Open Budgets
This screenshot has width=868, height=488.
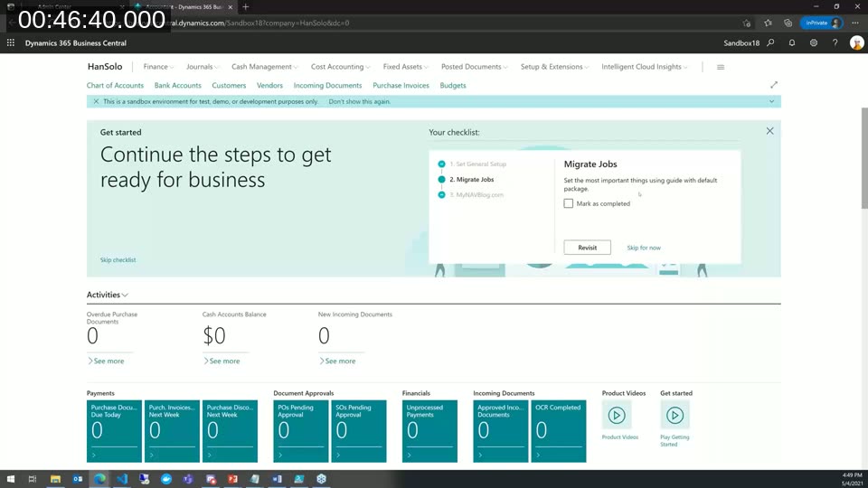click(x=453, y=85)
